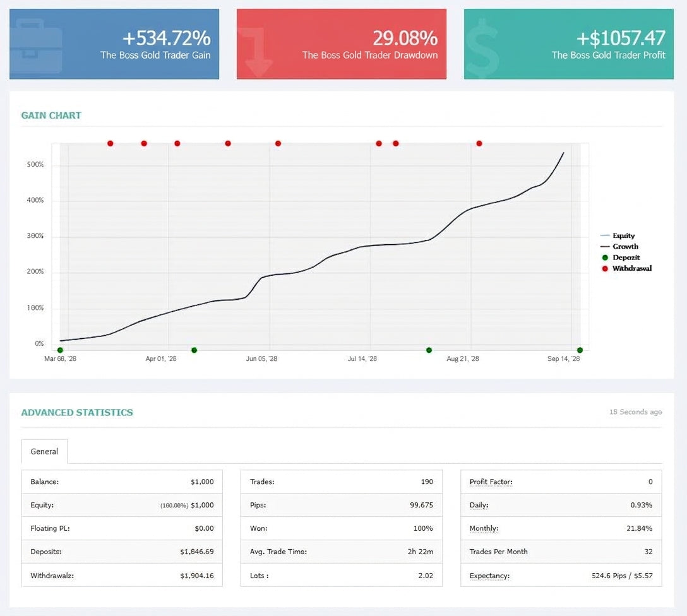The width and height of the screenshot is (687, 616).
Task: Click the Trades Per Month value 32
Action: tap(648, 552)
